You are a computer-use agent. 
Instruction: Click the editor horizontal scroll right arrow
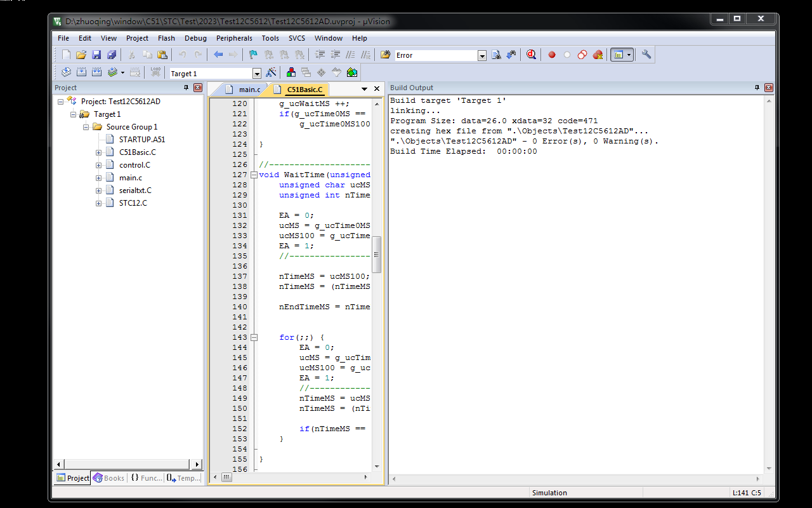tap(365, 477)
